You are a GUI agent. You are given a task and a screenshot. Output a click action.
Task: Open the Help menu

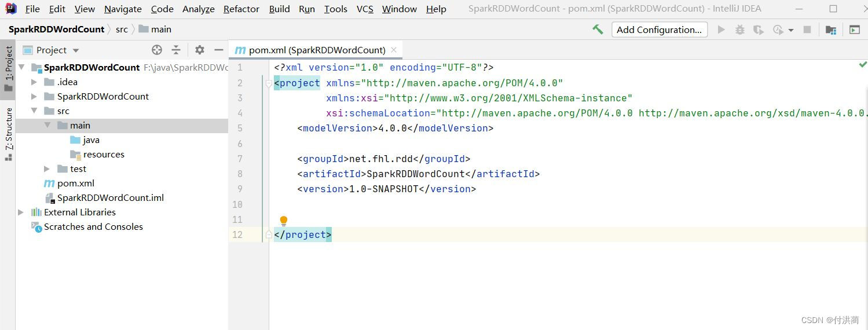pyautogui.click(x=436, y=9)
